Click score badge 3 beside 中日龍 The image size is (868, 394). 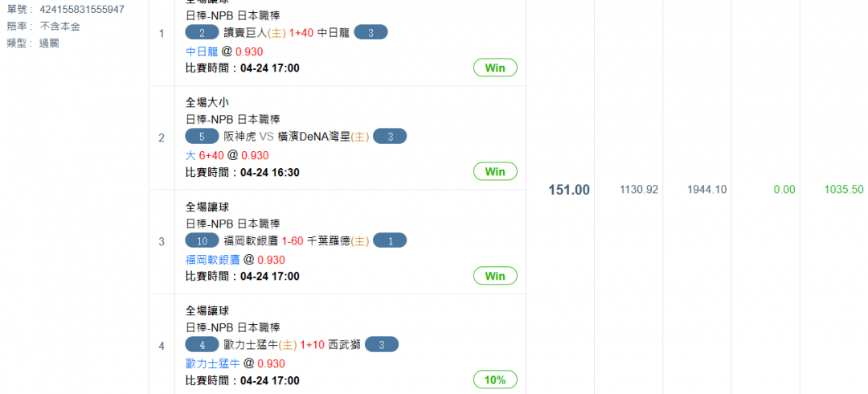tap(371, 33)
